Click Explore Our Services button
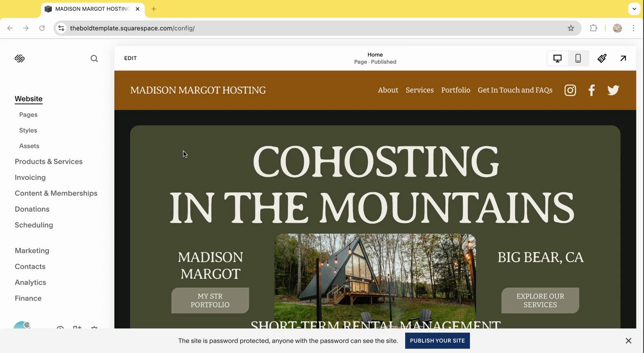Viewport: 644px width, 353px height. click(x=540, y=301)
